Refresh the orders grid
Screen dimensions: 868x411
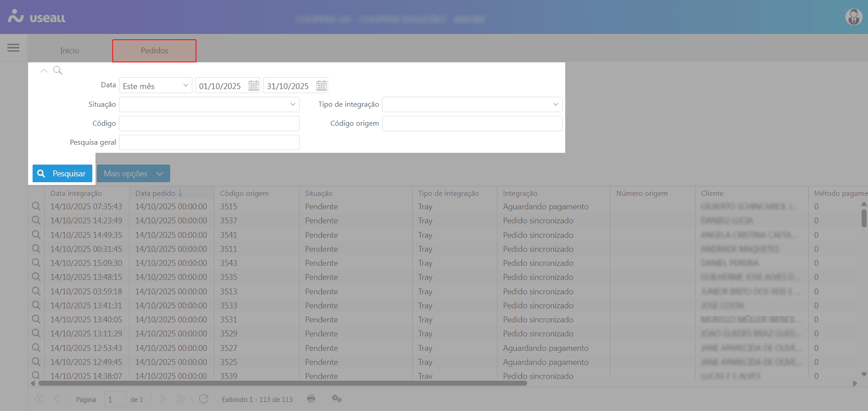click(x=204, y=399)
